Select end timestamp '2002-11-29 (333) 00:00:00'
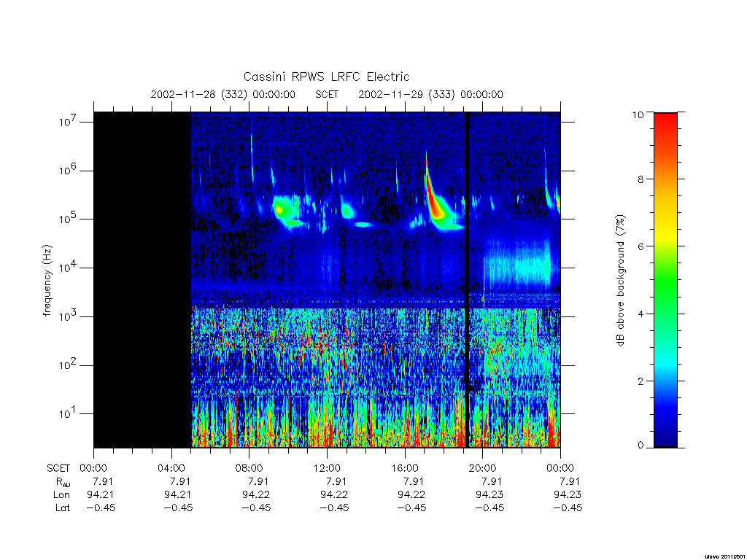The image size is (747, 560). click(x=430, y=94)
